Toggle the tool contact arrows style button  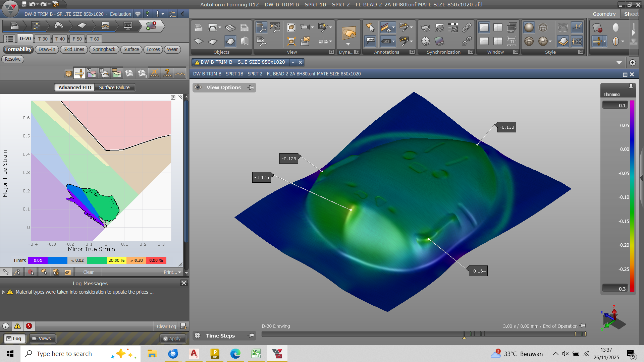point(577,27)
